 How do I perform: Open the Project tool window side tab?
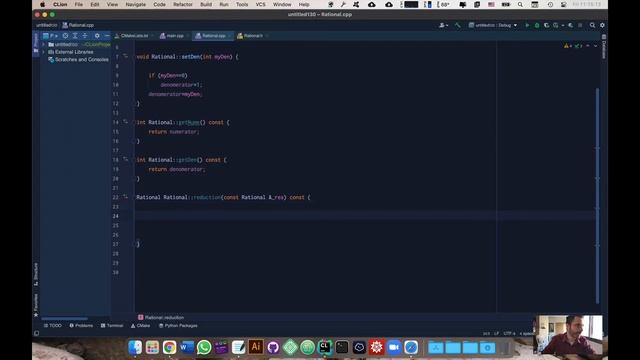click(36, 44)
